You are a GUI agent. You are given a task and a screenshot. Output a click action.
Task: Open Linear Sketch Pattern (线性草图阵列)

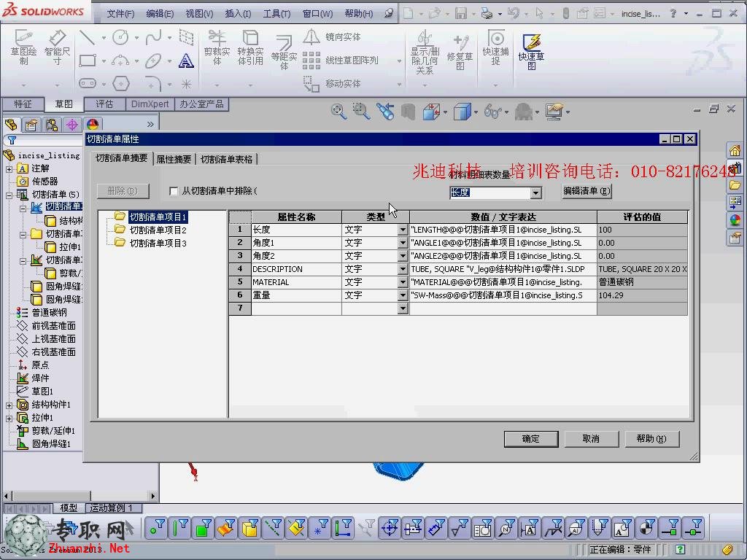341,61
